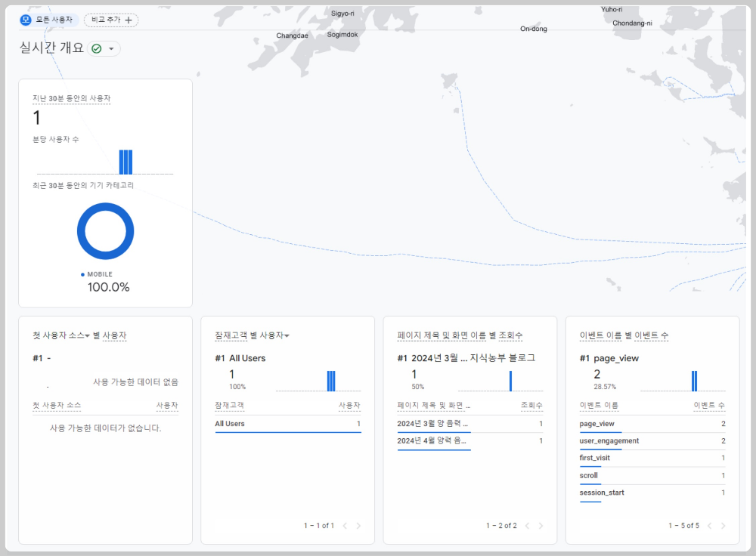Click the 이벤트 수 column header
The image size is (756, 556).
click(x=709, y=406)
